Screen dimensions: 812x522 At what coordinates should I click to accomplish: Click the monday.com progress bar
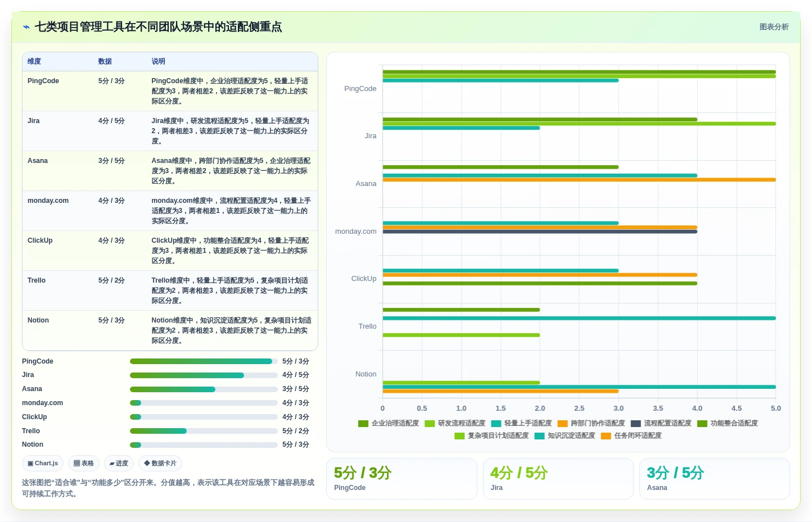[204, 403]
